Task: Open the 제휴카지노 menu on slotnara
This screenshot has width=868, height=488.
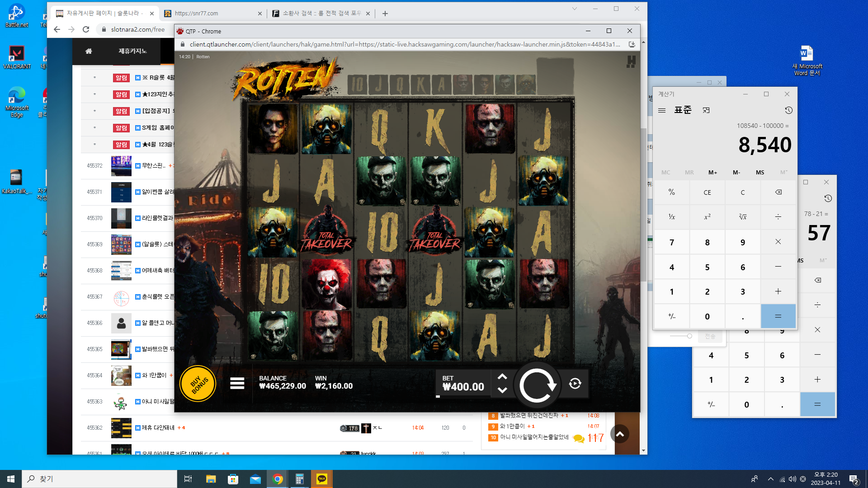Action: pyautogui.click(x=132, y=51)
